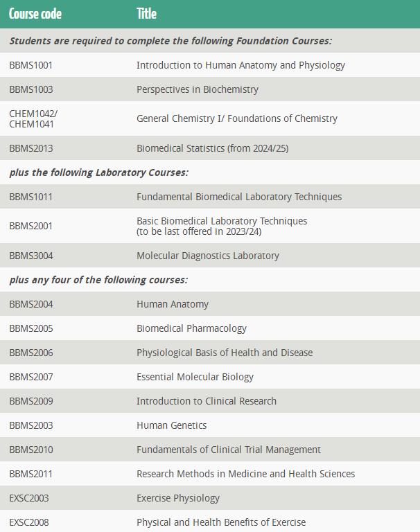
Task: Select the BBMS1011 course code
Action: (31, 197)
